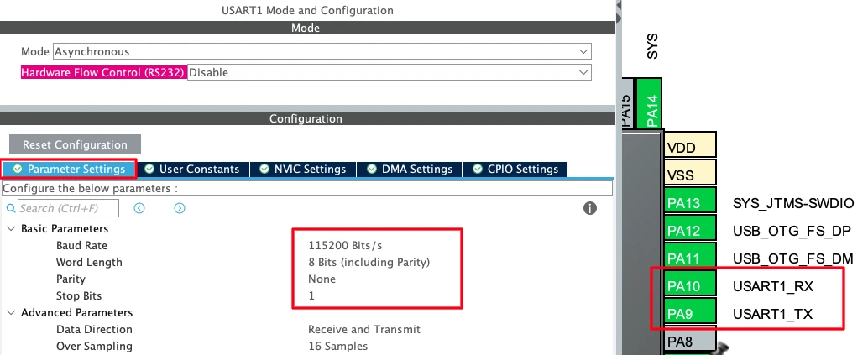This screenshot has width=868, height=355.
Task: Click the USART1_TX pin label
Action: (x=772, y=314)
